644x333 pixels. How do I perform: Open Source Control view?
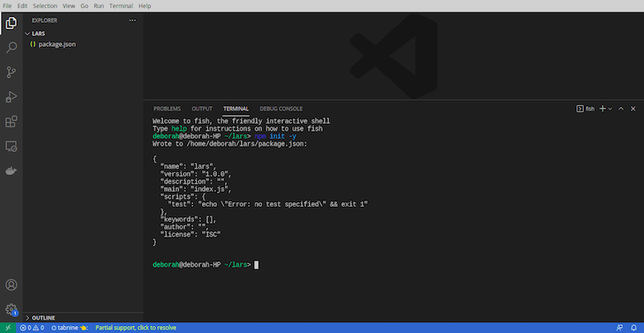click(x=11, y=72)
